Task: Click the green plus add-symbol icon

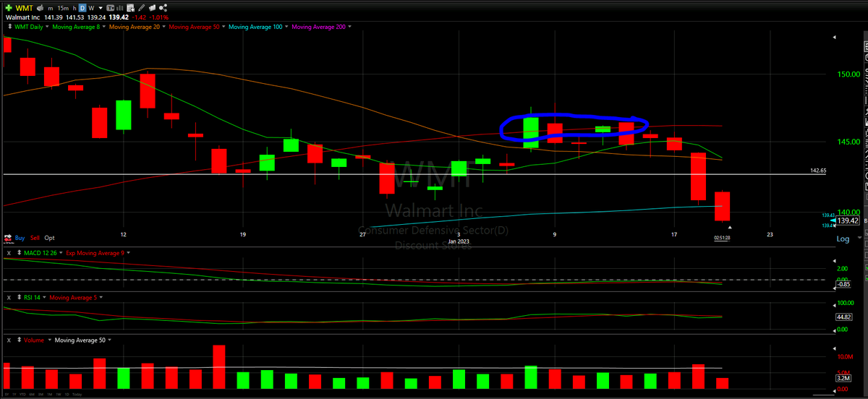Action: point(9,8)
